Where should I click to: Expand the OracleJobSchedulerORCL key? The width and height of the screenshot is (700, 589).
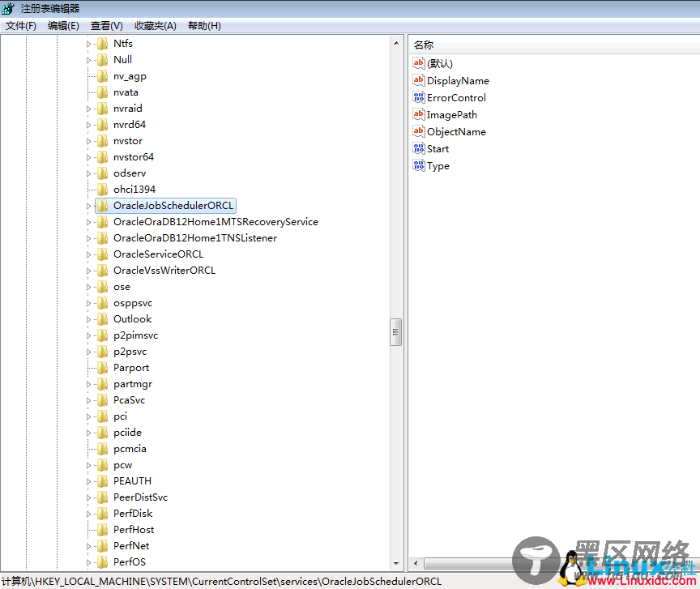pyautogui.click(x=88, y=206)
